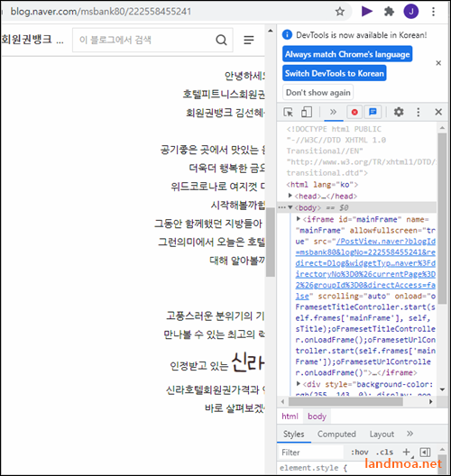Open the blog hamburger menu

coord(249,40)
